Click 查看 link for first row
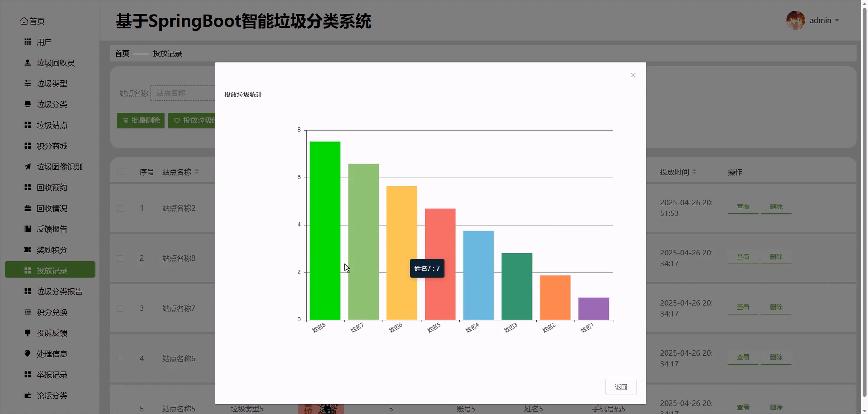The width and height of the screenshot is (868, 414). (x=743, y=206)
